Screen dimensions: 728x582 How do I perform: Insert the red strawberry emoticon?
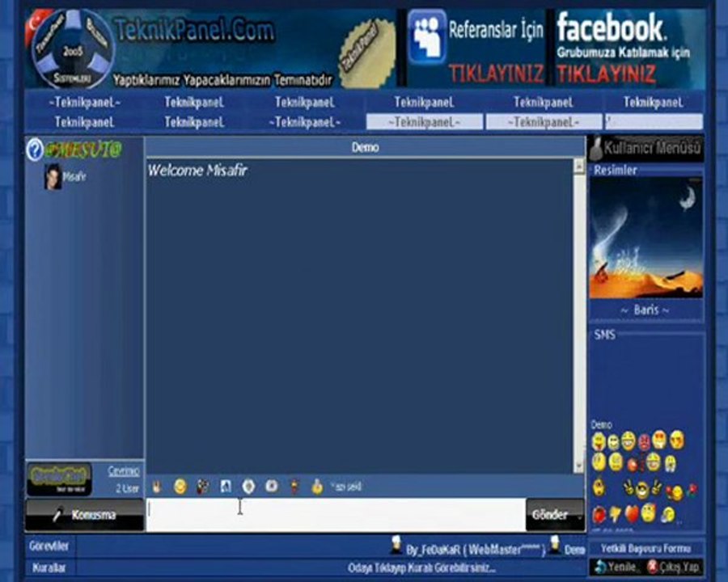pyautogui.click(x=599, y=515)
